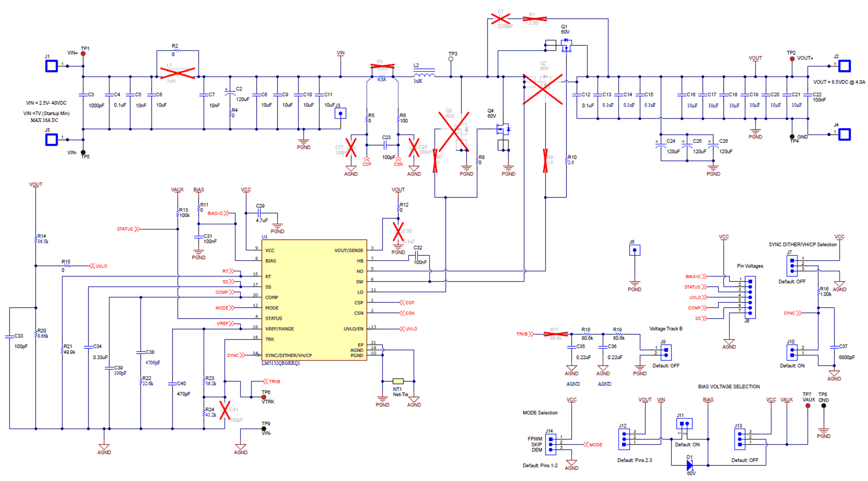Select the U1 LM5152 controller IC body
This screenshot has width=868, height=481.
pos(314,300)
